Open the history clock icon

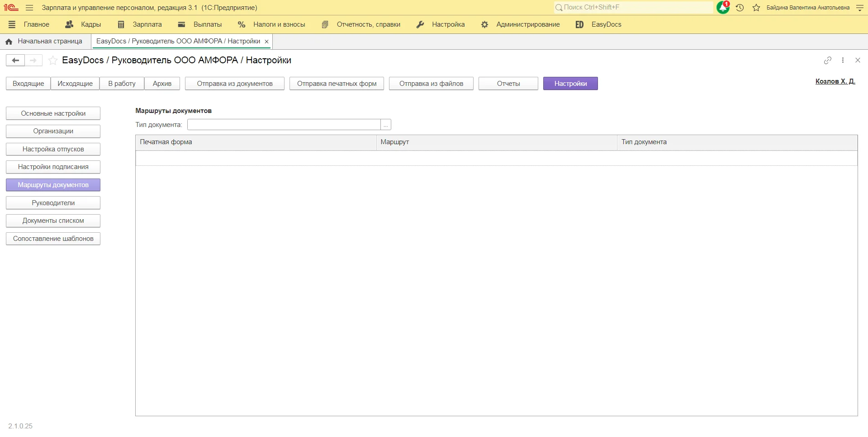(740, 8)
